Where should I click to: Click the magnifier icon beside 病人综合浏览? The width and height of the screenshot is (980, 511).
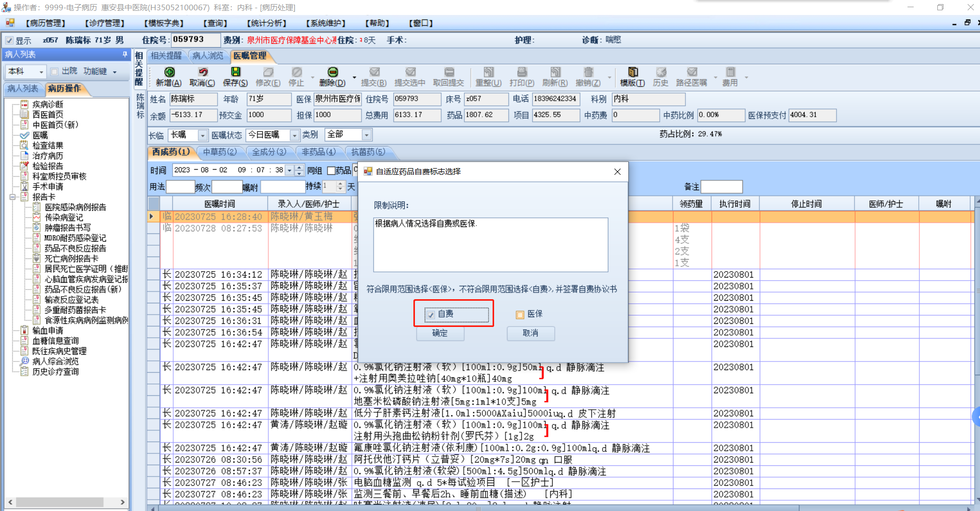pos(25,361)
